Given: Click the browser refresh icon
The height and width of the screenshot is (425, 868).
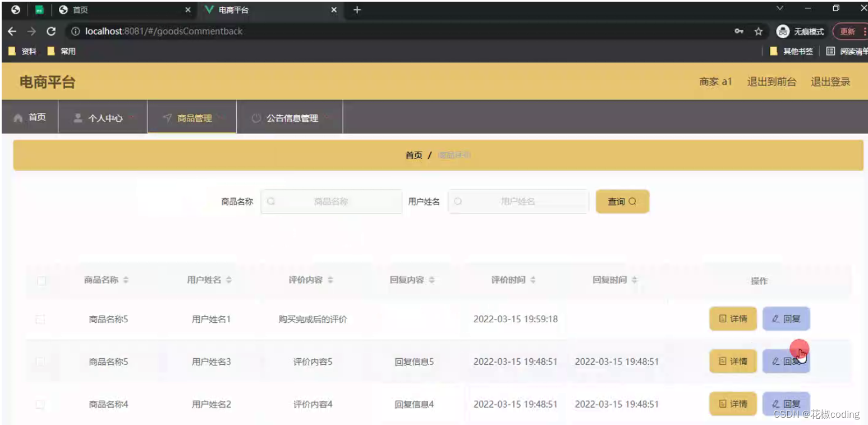Looking at the screenshot, I should [x=51, y=31].
